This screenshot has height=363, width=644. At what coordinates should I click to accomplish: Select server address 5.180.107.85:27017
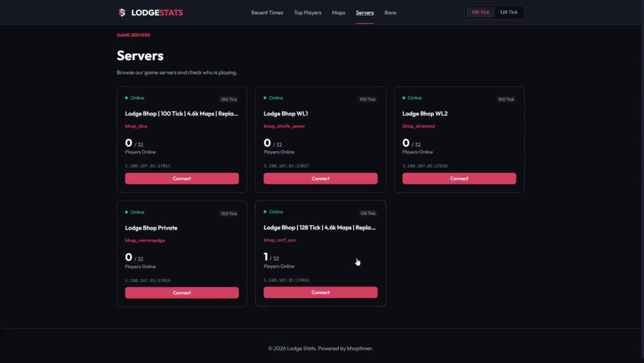tap(287, 166)
